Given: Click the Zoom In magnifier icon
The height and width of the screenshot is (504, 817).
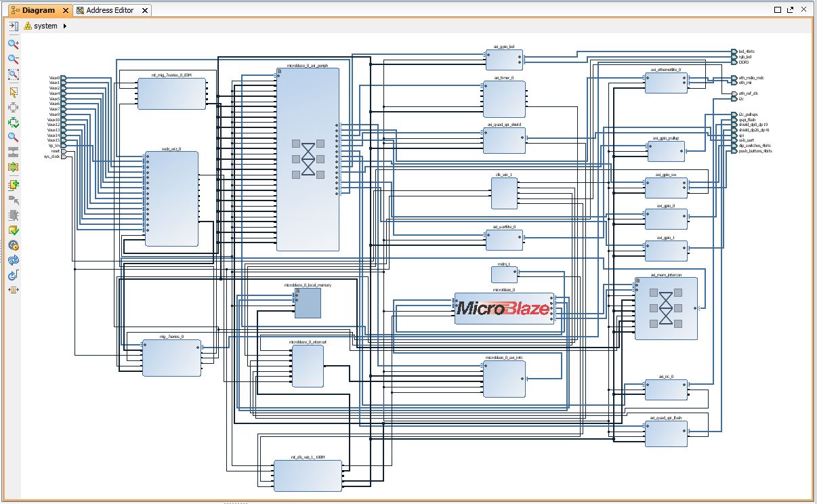Looking at the screenshot, I should 13,44.
